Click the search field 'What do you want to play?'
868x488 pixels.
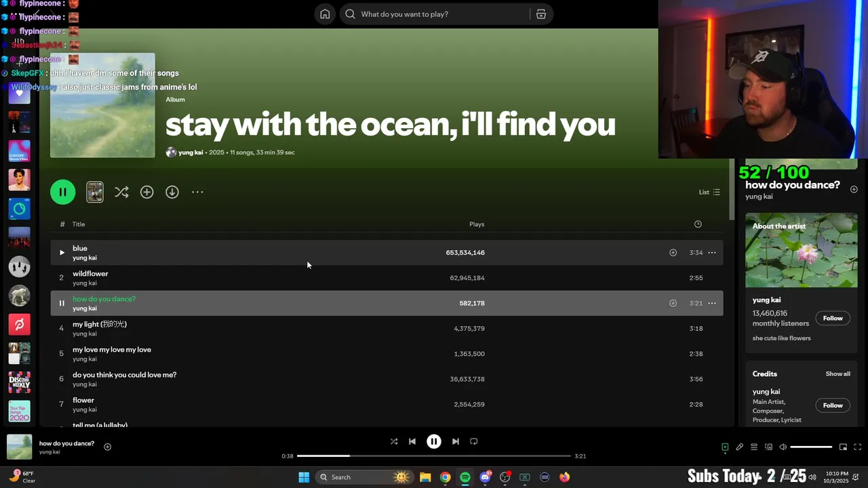click(434, 14)
